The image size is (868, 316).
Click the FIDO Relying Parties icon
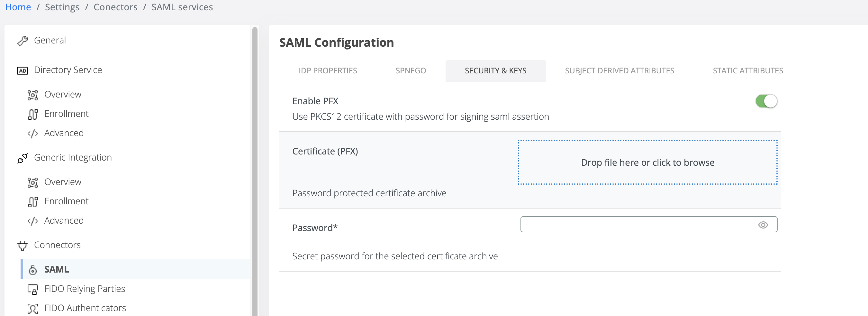pyautogui.click(x=33, y=289)
